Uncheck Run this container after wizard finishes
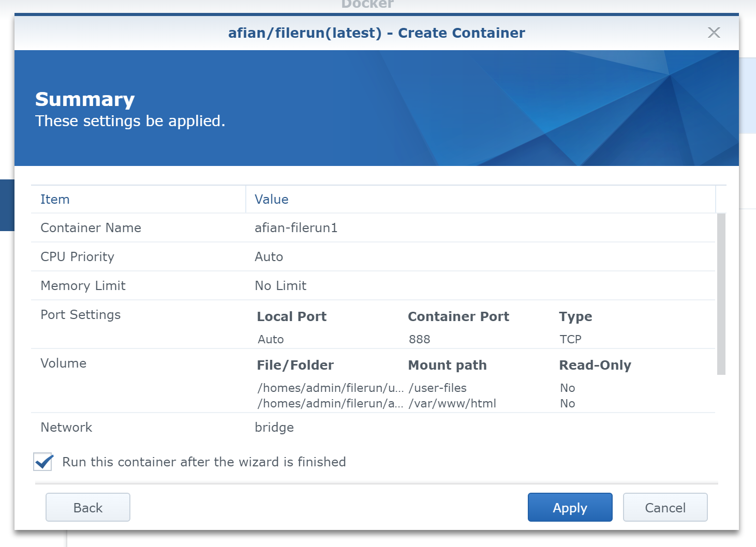Screen dimensions: 756x547 pos(43,461)
